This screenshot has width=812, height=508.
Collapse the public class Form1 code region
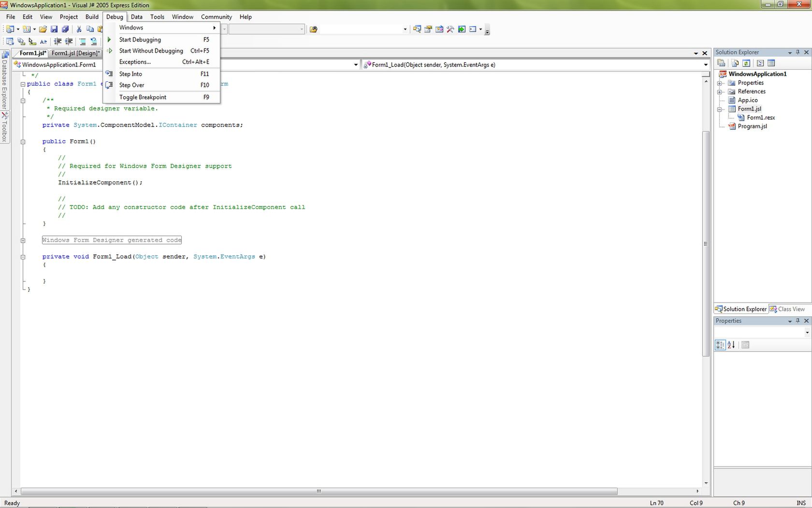[23, 84]
